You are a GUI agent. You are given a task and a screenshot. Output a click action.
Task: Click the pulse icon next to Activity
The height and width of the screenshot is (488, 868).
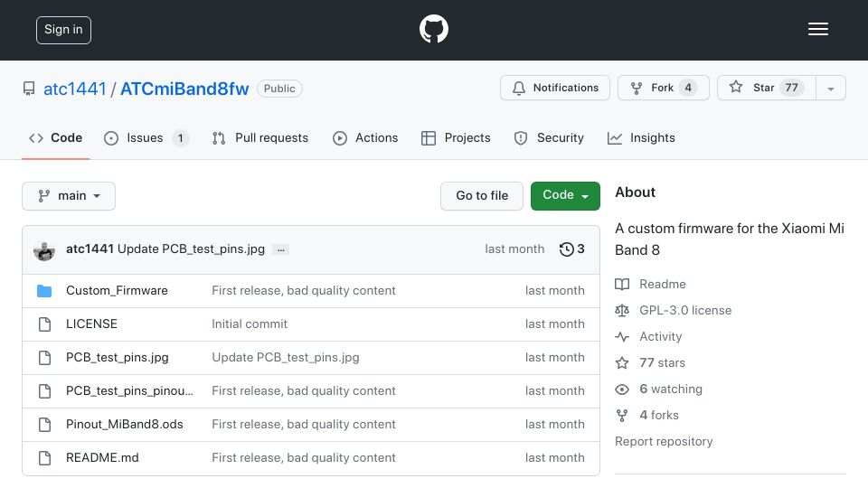point(622,336)
